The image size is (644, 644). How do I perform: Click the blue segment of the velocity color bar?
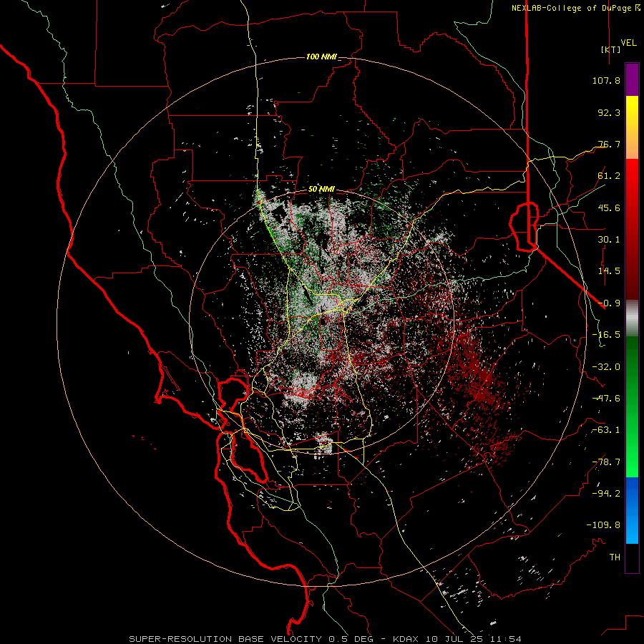point(632,510)
